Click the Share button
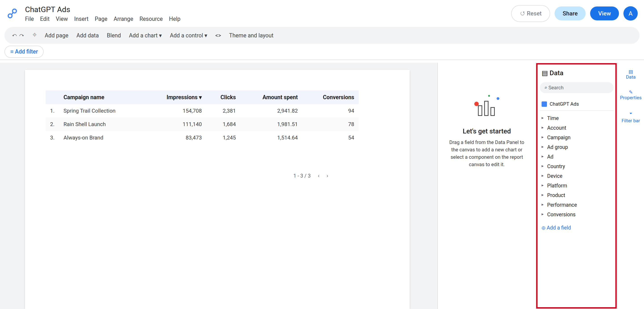The height and width of the screenshot is (309, 644). (x=570, y=13)
